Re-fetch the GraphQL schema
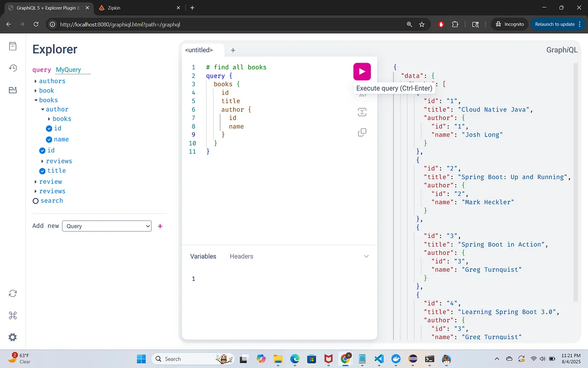 pyautogui.click(x=13, y=293)
